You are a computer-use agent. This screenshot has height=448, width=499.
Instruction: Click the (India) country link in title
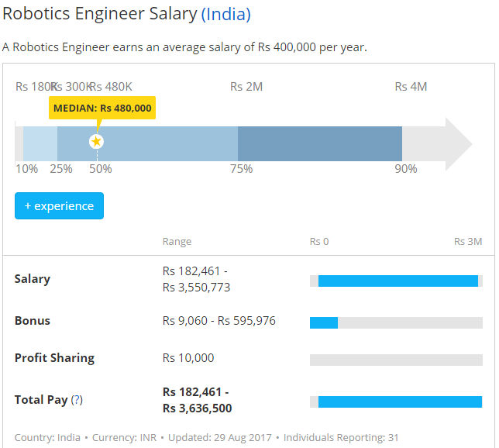(225, 14)
